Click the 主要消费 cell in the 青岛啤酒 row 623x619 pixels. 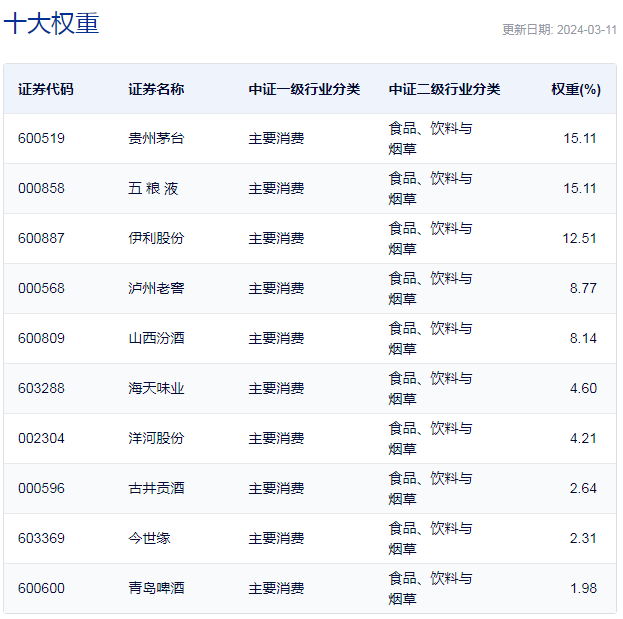click(276, 589)
